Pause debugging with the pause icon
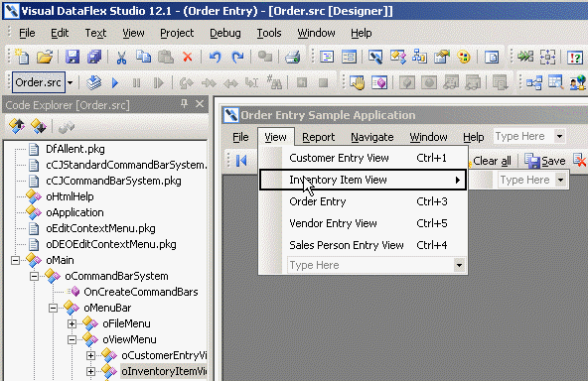Image resolution: width=588 pixels, height=381 pixels. coord(136,82)
